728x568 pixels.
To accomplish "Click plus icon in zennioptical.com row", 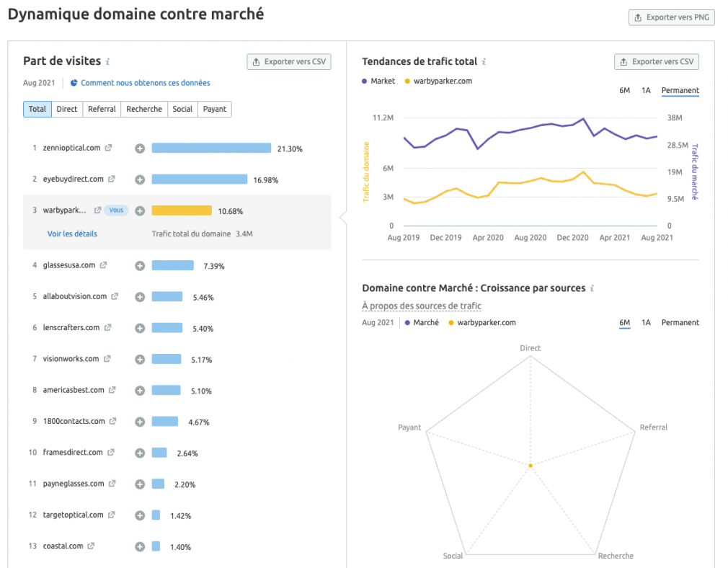I will 140,148.
